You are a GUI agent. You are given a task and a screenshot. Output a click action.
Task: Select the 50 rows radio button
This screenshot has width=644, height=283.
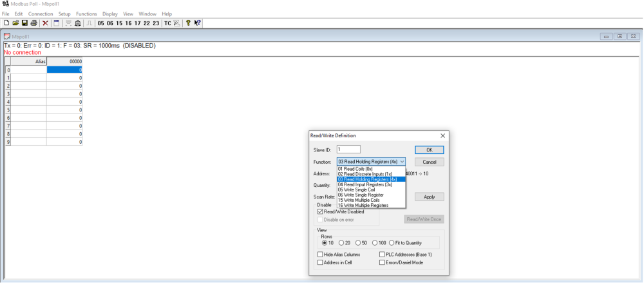[358, 242]
